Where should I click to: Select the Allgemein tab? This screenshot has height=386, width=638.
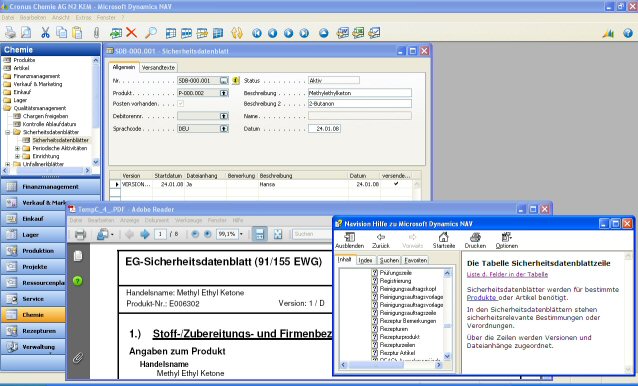pyautogui.click(x=124, y=67)
